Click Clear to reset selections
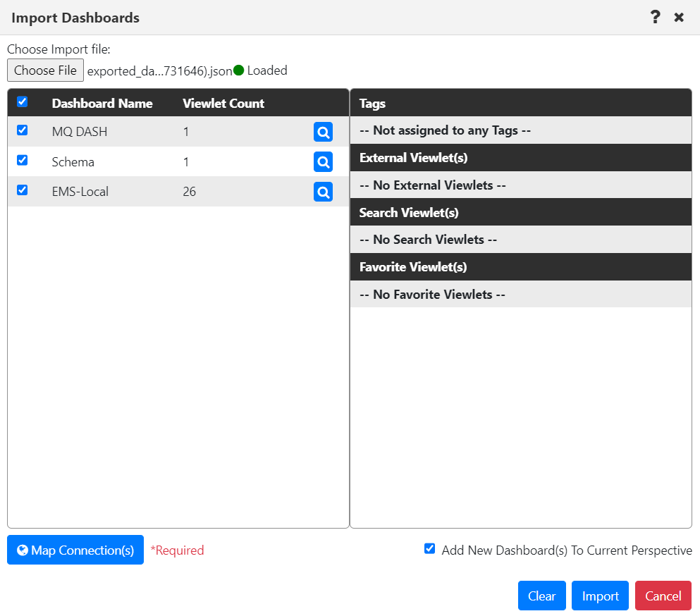 (541, 595)
